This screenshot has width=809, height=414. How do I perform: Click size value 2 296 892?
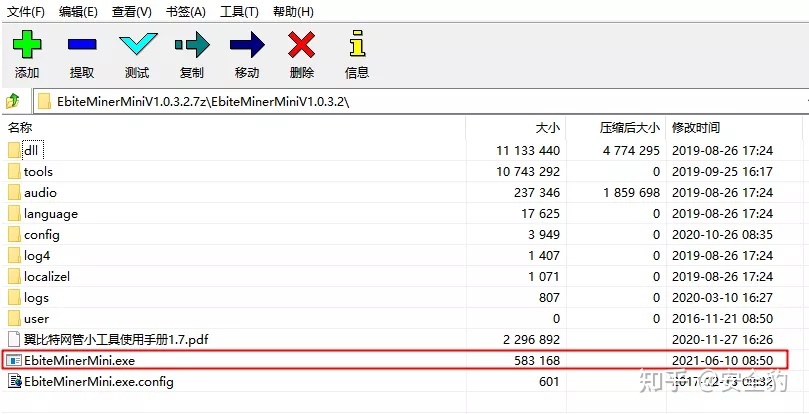coord(531,340)
